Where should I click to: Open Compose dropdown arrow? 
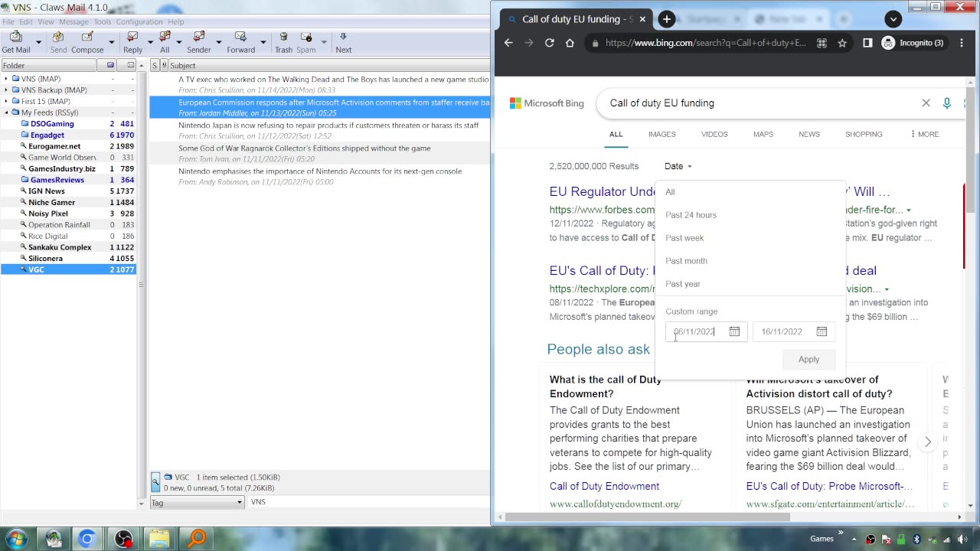click(x=111, y=42)
